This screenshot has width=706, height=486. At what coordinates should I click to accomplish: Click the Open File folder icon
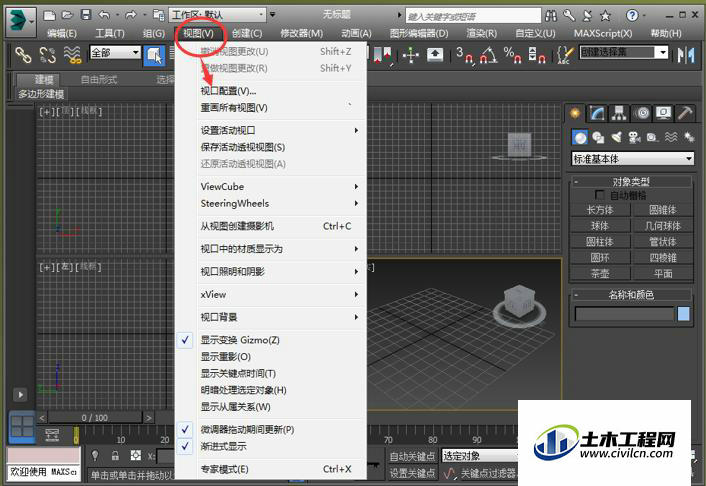point(67,15)
